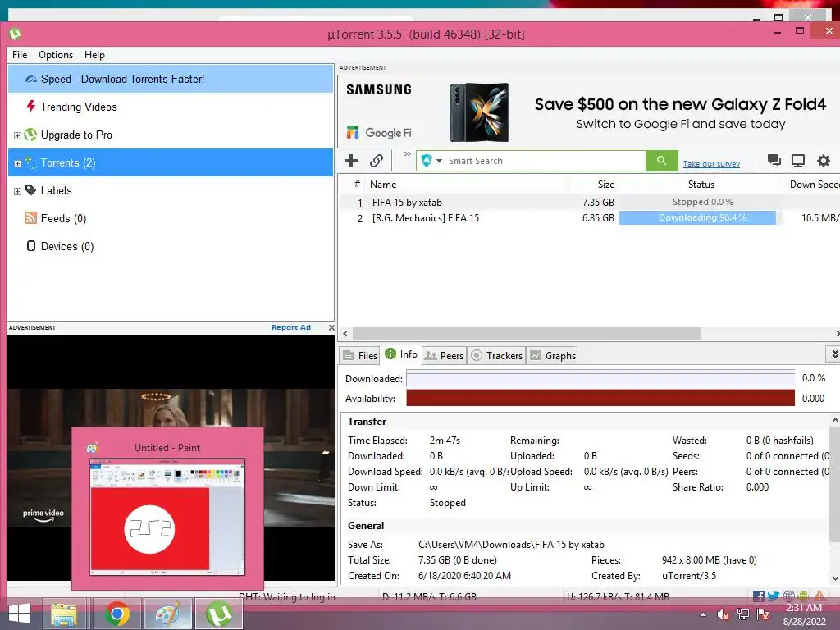The width and height of the screenshot is (840, 630).
Task: Open Preferences with the gear icon
Action: tap(824, 161)
